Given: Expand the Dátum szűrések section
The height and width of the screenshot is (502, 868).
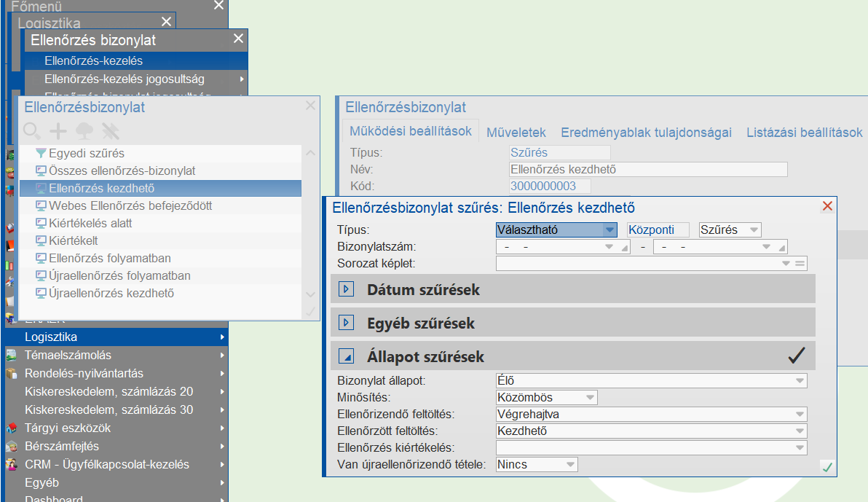Looking at the screenshot, I should click(x=346, y=289).
